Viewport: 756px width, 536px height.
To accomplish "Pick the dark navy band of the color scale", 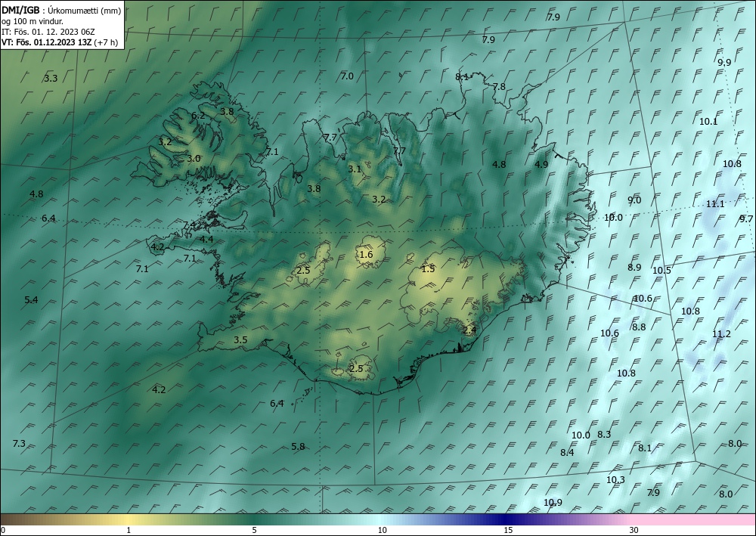I will 507,519.
